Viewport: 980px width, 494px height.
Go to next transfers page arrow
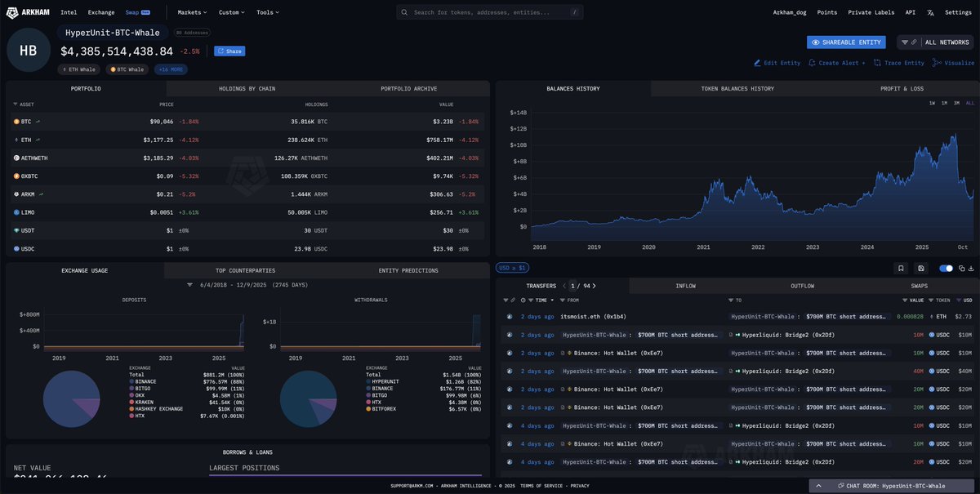click(594, 286)
